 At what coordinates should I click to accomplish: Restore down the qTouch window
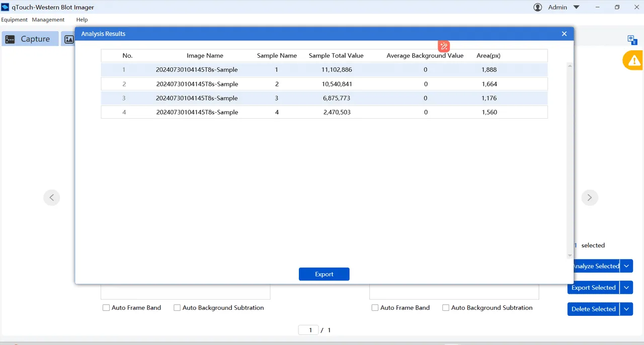[x=617, y=7]
